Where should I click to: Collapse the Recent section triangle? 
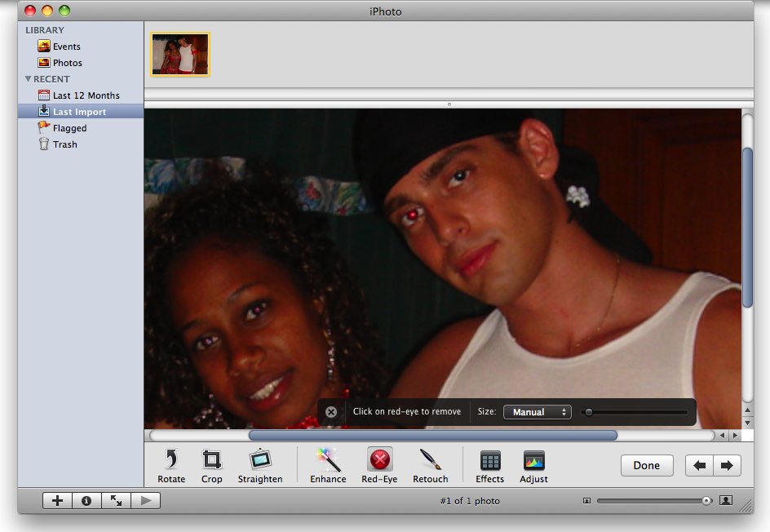pyautogui.click(x=29, y=79)
